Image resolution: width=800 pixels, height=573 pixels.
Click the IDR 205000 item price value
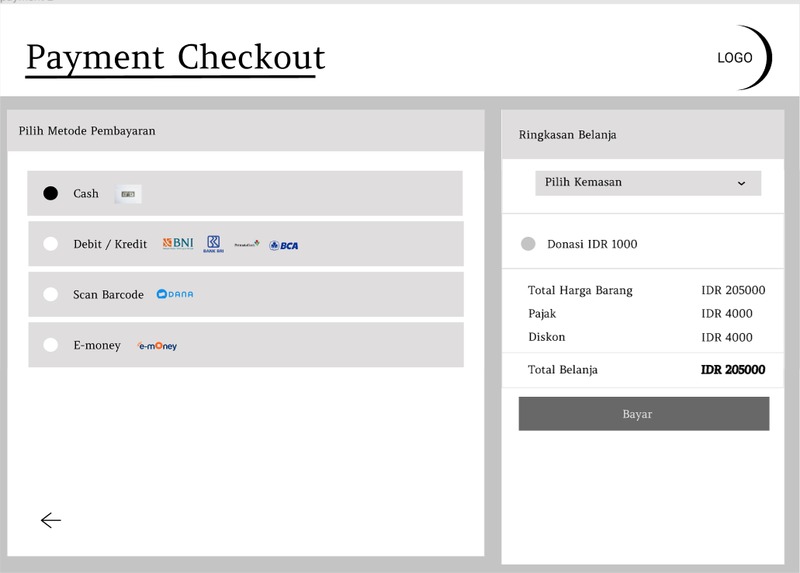(x=733, y=290)
